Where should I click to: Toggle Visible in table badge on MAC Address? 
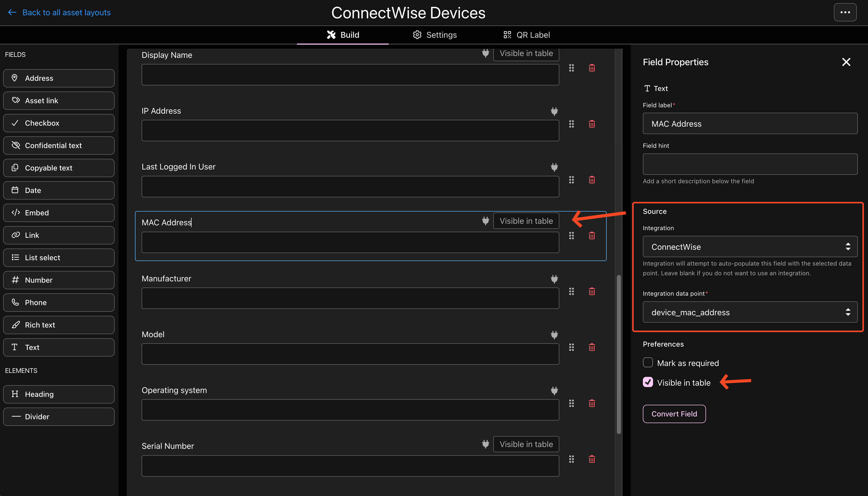(526, 221)
